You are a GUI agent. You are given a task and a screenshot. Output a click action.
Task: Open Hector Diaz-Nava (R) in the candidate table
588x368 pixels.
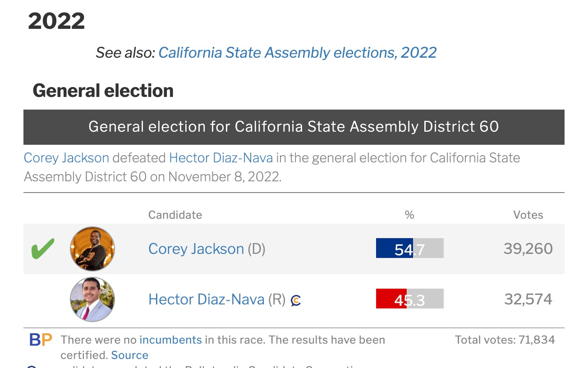click(x=207, y=299)
